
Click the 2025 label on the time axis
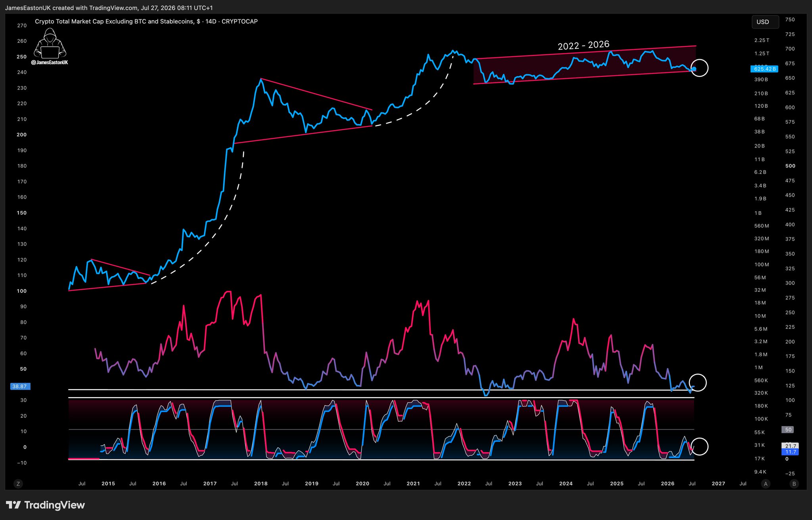tap(617, 484)
